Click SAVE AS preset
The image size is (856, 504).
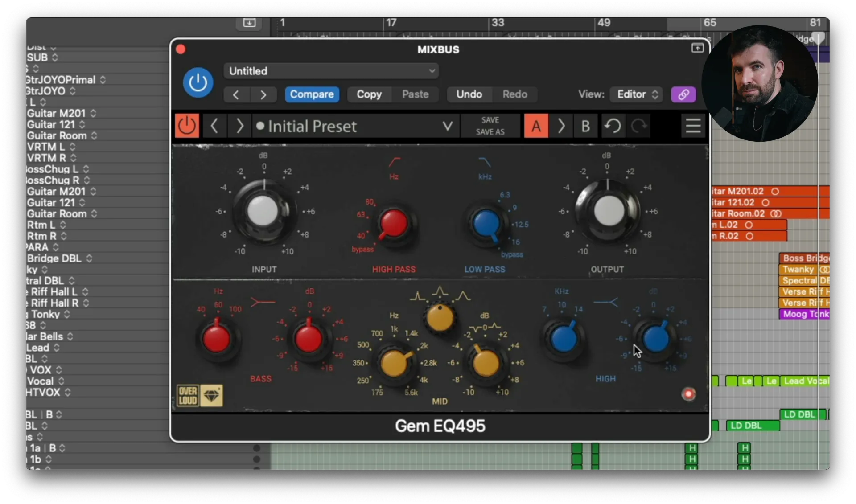[490, 132]
